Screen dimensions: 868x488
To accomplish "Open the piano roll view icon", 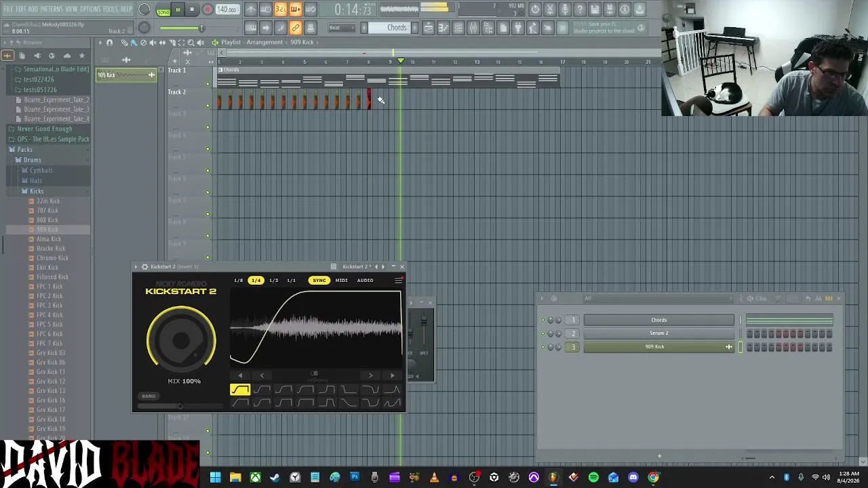I will (443, 28).
